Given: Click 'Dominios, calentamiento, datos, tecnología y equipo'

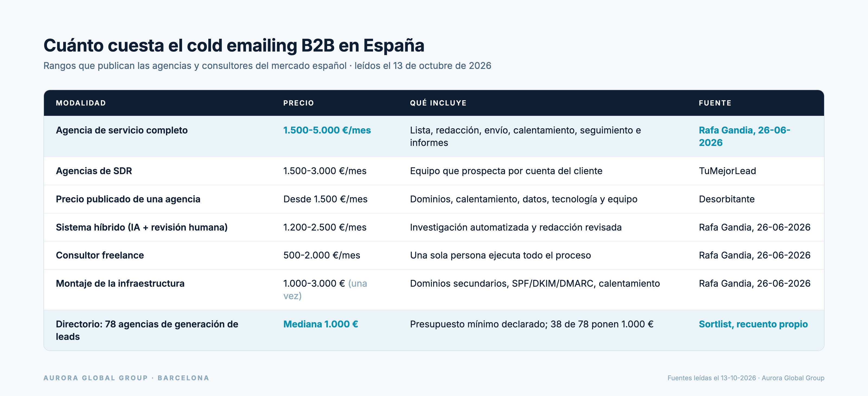Looking at the screenshot, I should (x=524, y=199).
